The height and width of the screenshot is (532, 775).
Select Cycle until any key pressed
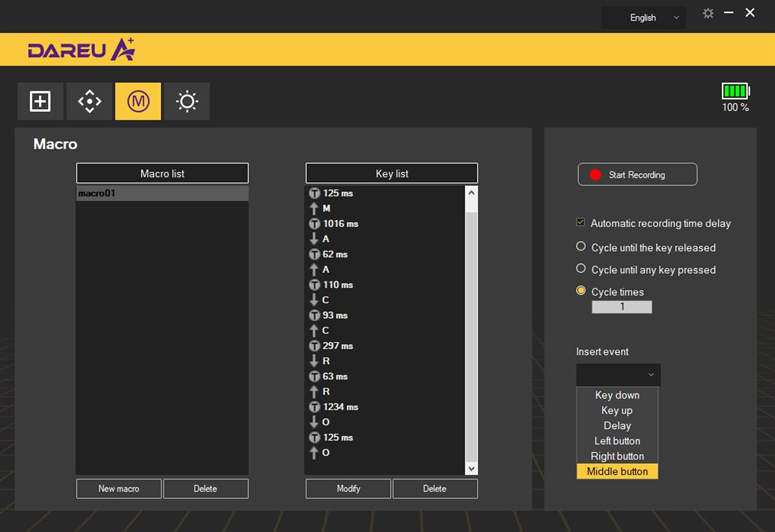point(581,268)
